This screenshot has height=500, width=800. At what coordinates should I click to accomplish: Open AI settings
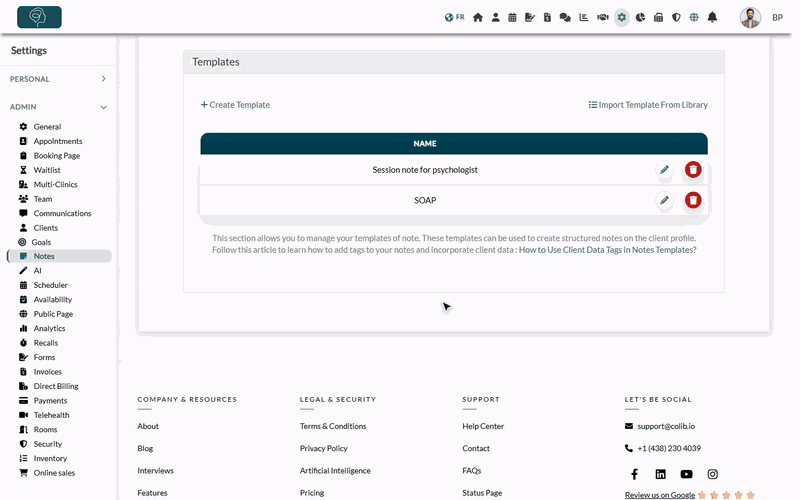point(37,271)
